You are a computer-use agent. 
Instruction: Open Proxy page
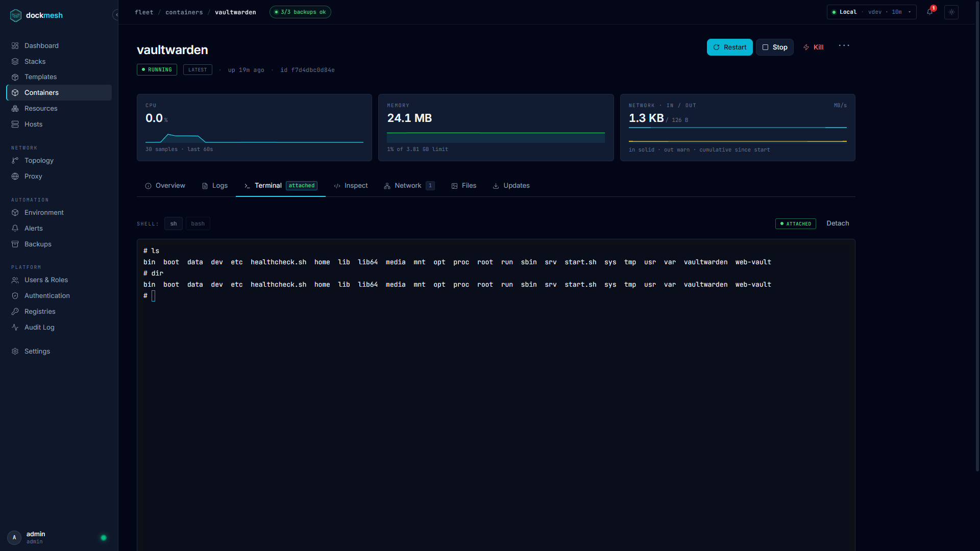59,176
